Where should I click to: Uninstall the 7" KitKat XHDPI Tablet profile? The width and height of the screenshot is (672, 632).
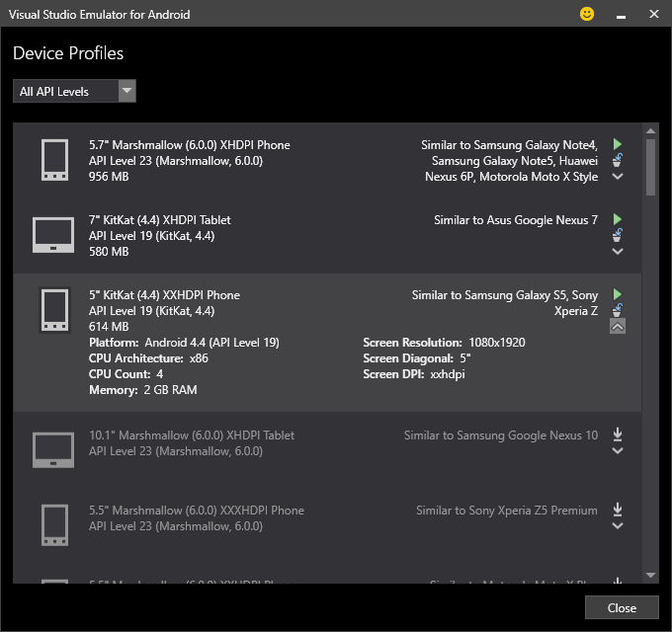pyautogui.click(x=617, y=235)
